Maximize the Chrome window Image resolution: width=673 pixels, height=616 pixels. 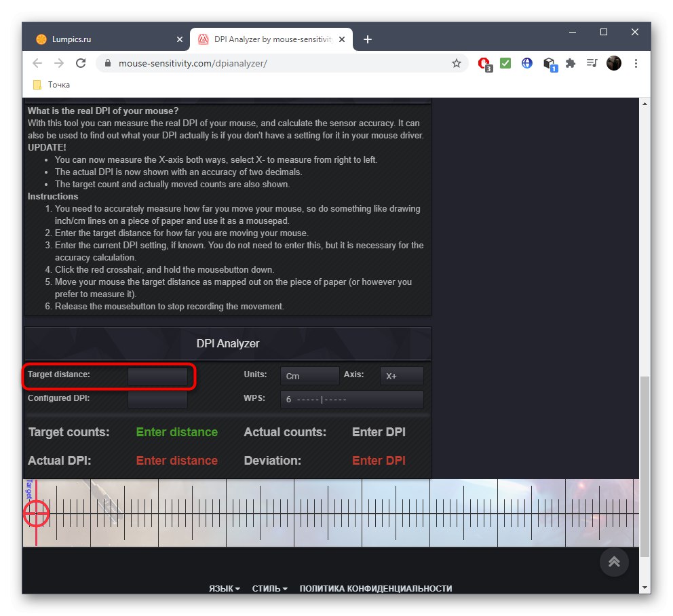(x=604, y=32)
